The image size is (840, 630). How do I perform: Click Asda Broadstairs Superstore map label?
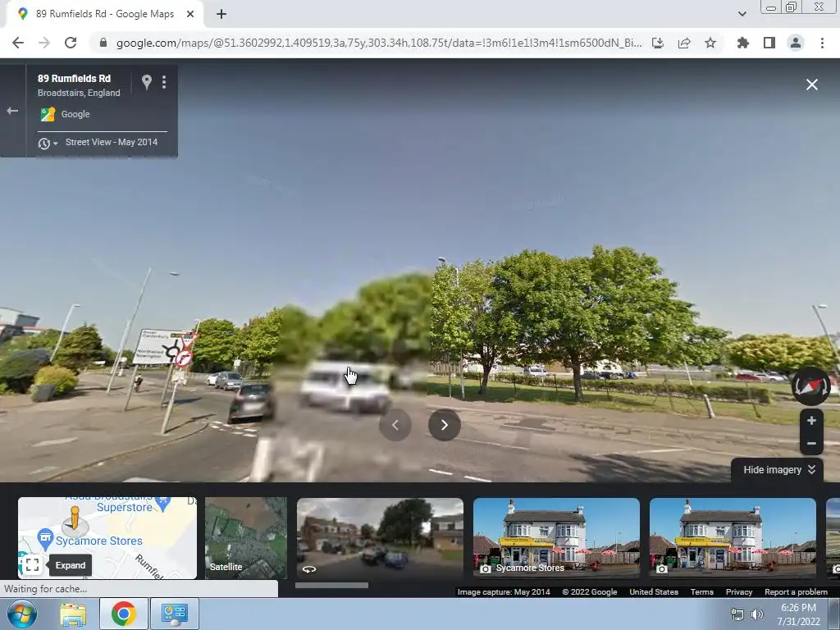(125, 507)
